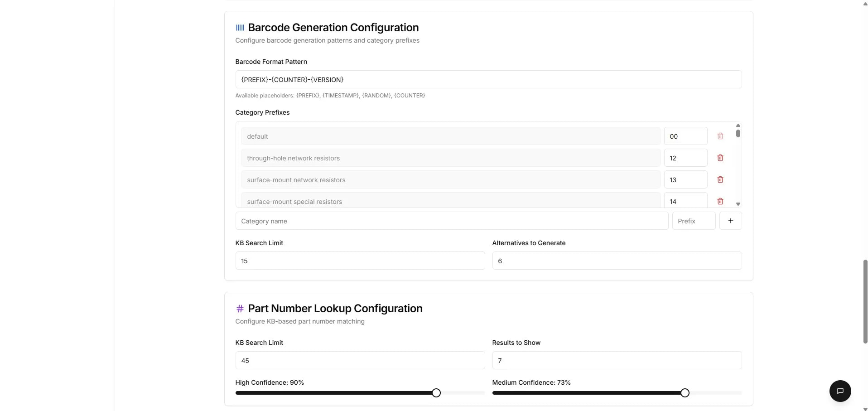Focus the Barcode Format Pattern field

[488, 79]
